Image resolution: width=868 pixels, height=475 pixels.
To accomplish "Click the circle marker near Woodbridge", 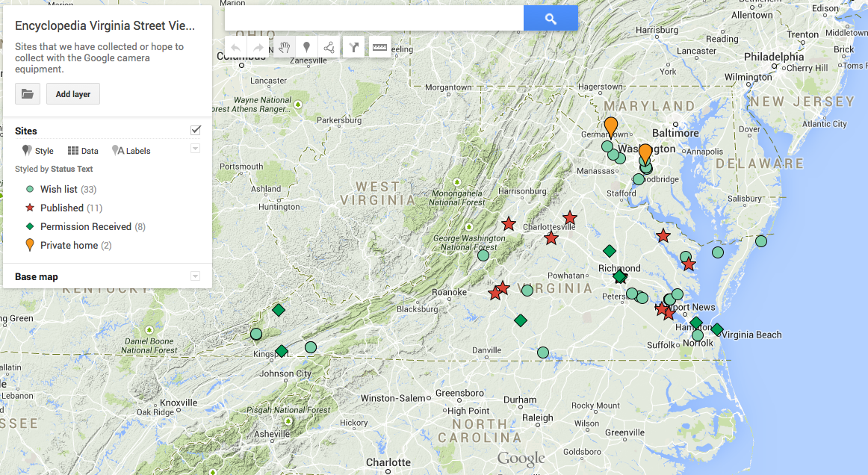I will tap(638, 179).
